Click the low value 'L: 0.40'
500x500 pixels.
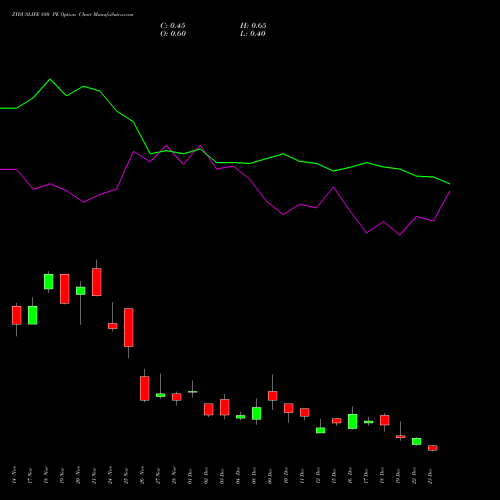pos(253,34)
